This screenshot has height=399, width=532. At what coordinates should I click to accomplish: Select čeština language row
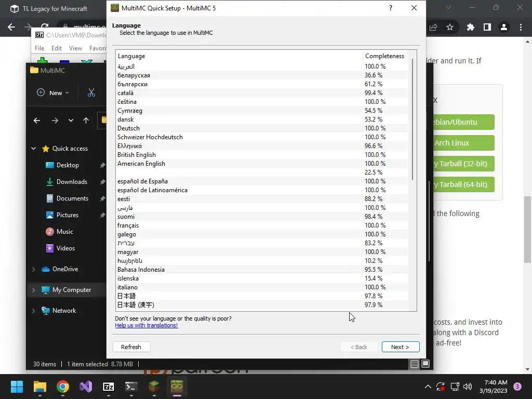(x=262, y=102)
